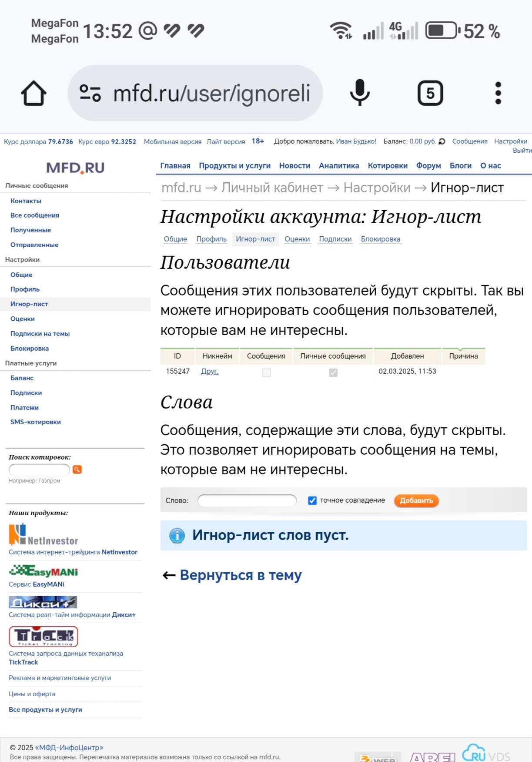This screenshot has height=762, width=532.
Task: Click the Настройки breadcrumb
Action: [x=377, y=188]
